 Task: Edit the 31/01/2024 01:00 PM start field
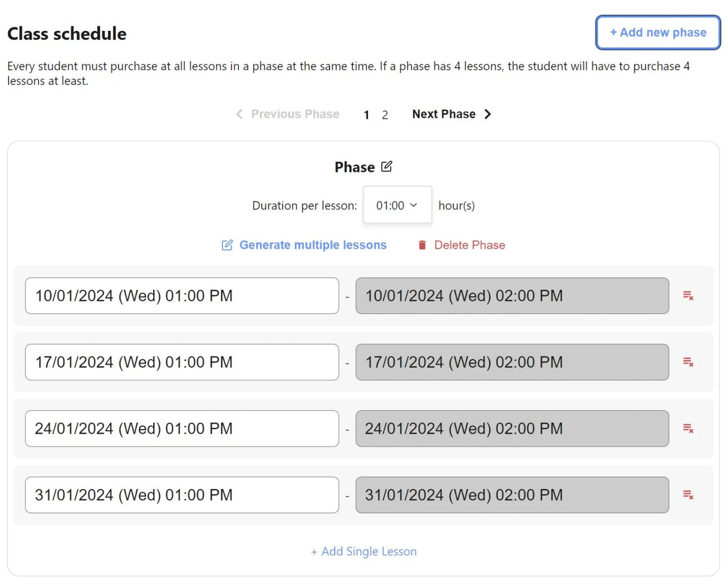pos(182,495)
